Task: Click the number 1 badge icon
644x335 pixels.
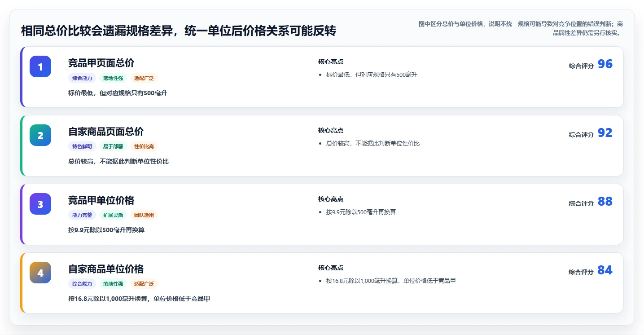Action: tap(40, 66)
